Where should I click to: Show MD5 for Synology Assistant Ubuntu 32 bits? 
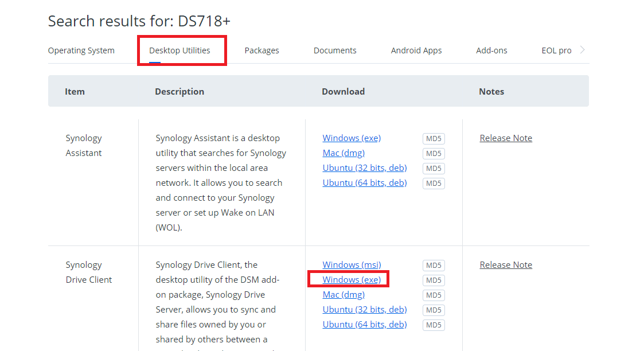[434, 168]
